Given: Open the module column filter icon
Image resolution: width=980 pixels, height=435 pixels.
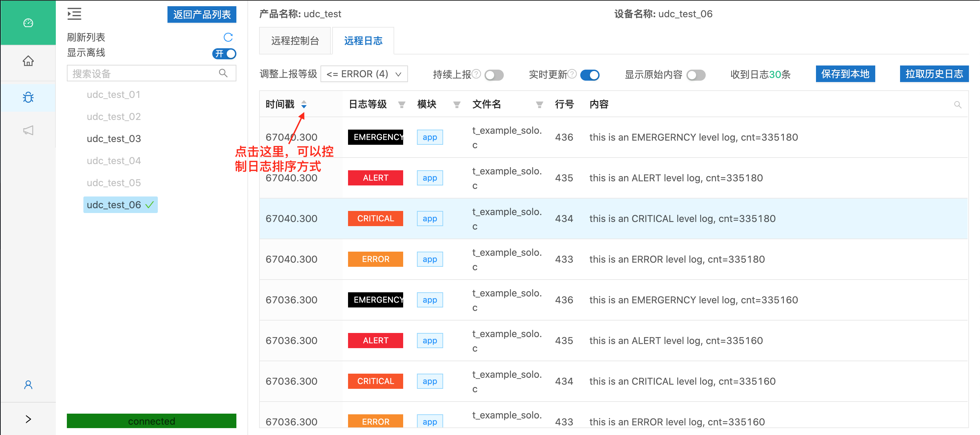Looking at the screenshot, I should coord(457,105).
